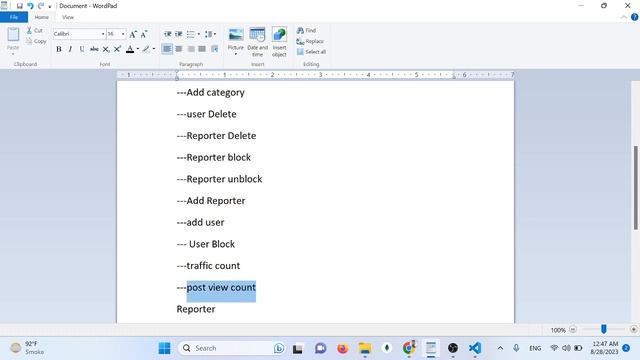Viewport: 640px width, 360px height.
Task: Open File Explorer from the taskbar
Action: point(365,348)
